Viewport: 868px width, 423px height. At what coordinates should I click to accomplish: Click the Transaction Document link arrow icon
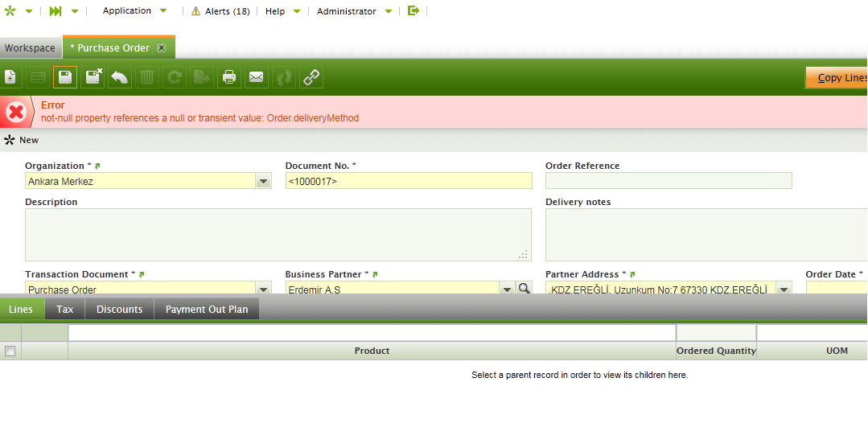[141, 274]
